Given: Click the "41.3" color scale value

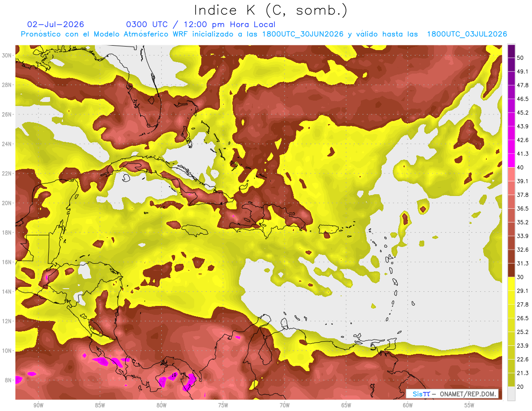Looking at the screenshot, I should [x=523, y=154].
